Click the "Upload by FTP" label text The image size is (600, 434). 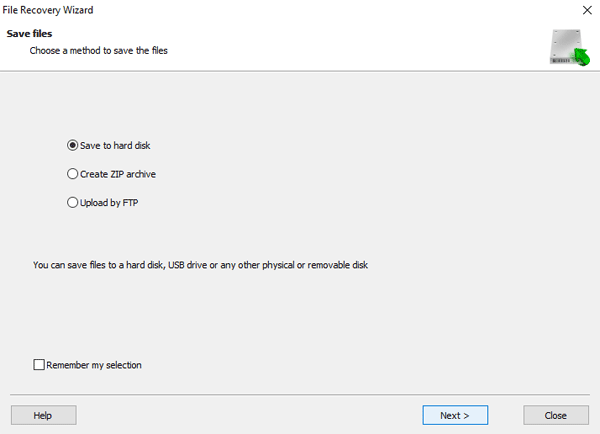(x=109, y=202)
